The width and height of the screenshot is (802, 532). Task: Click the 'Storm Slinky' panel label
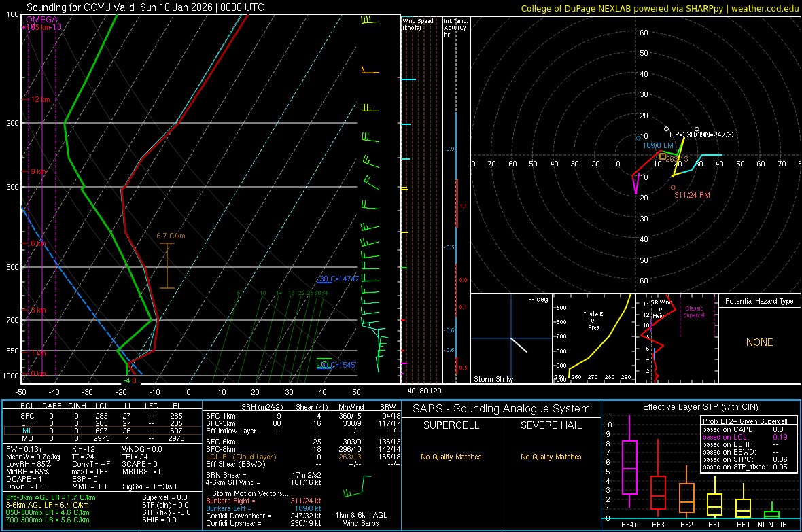click(x=493, y=379)
